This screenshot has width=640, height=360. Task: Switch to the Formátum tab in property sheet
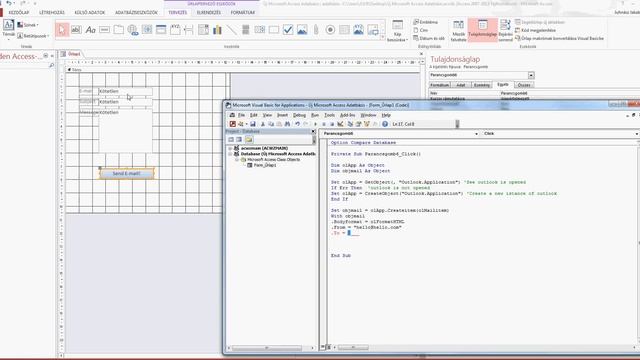(x=440, y=85)
